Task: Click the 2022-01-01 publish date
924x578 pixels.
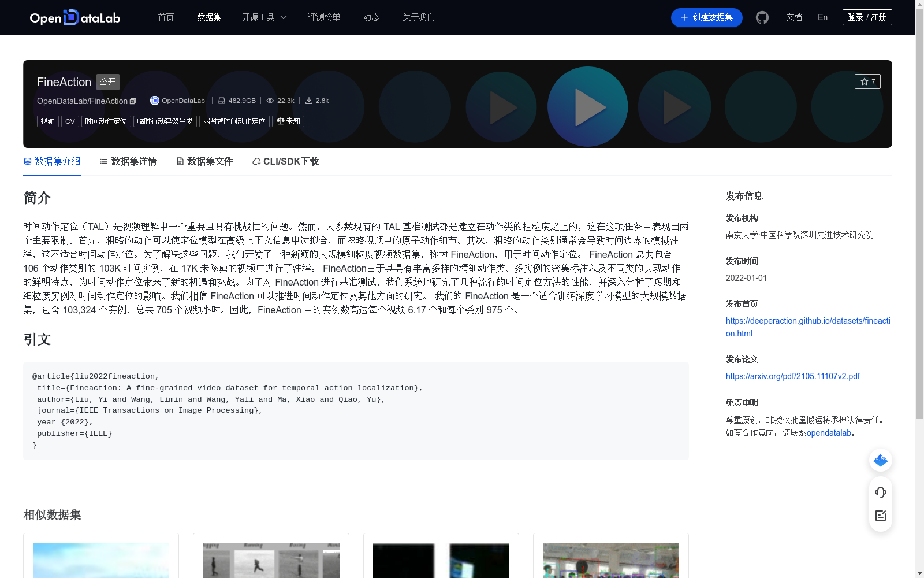Action: (746, 278)
